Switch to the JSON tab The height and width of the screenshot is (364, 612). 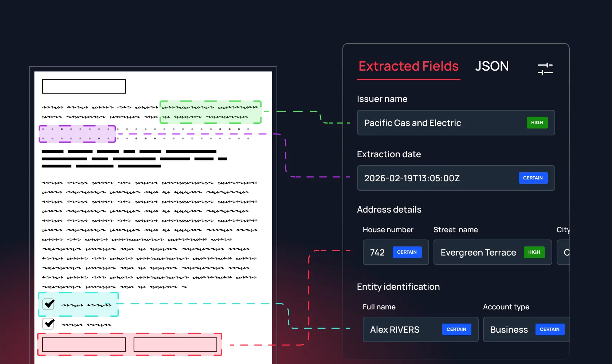(x=492, y=66)
